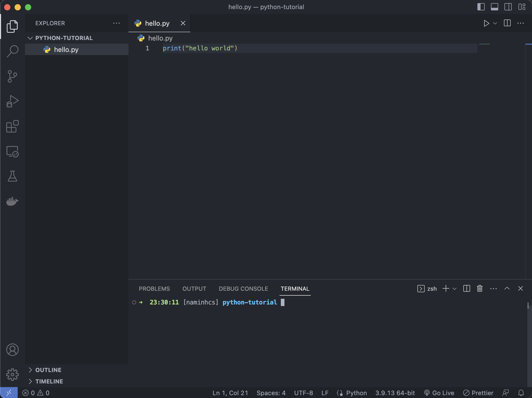This screenshot has height=398, width=532.
Task: Change indentation via Spaces: 4
Action: (271, 393)
